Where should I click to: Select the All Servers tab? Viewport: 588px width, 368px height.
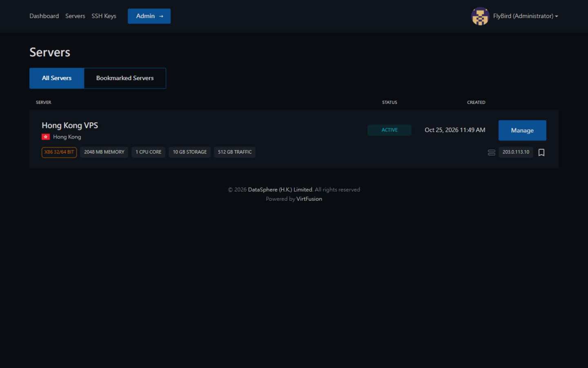tap(57, 78)
